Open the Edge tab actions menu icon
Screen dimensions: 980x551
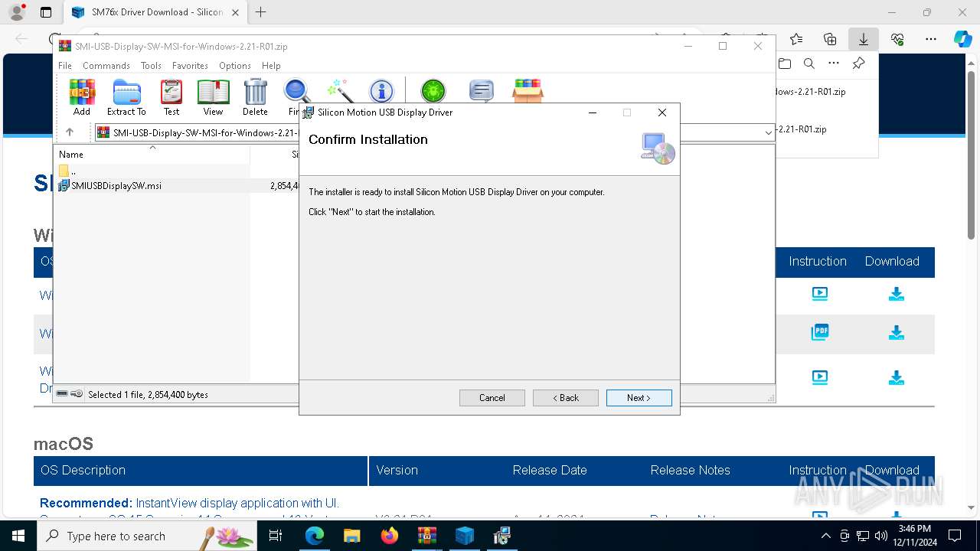coord(46,12)
